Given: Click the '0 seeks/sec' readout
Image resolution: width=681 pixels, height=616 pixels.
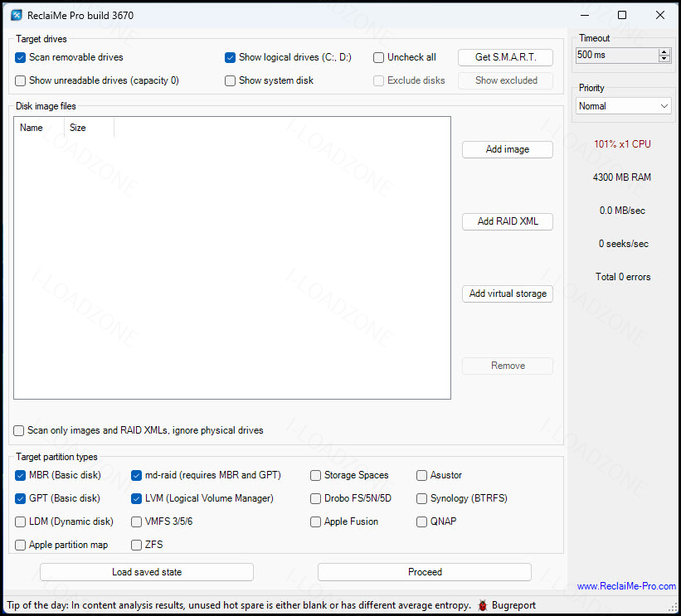Looking at the screenshot, I should click(623, 244).
